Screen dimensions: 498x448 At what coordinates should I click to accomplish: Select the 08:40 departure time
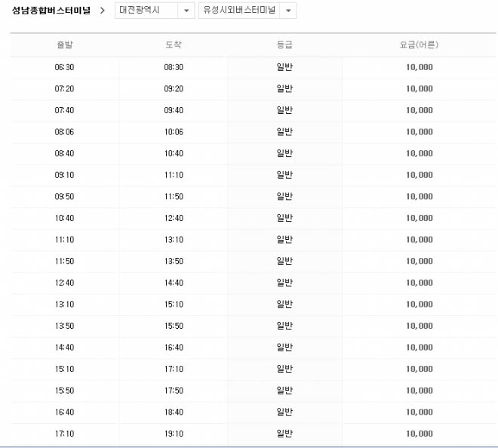64,153
